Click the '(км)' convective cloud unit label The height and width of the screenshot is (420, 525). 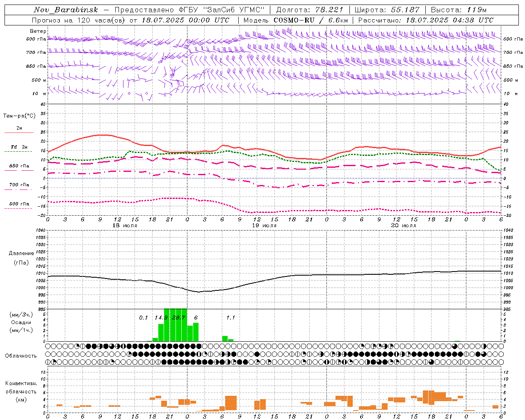pyautogui.click(x=21, y=399)
